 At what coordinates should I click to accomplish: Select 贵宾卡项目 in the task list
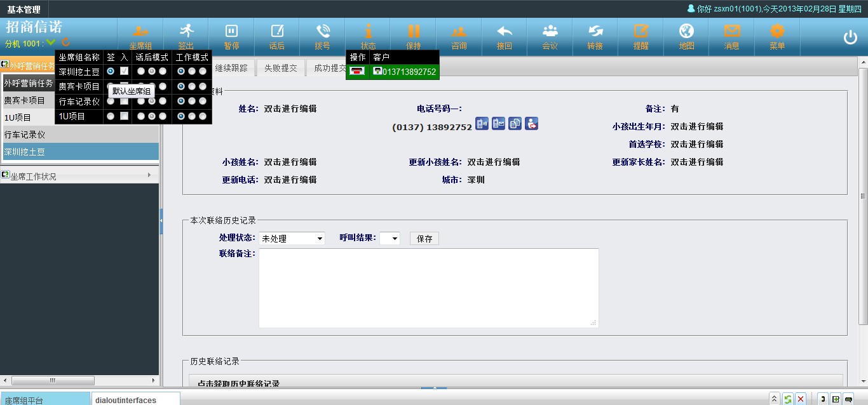point(25,100)
